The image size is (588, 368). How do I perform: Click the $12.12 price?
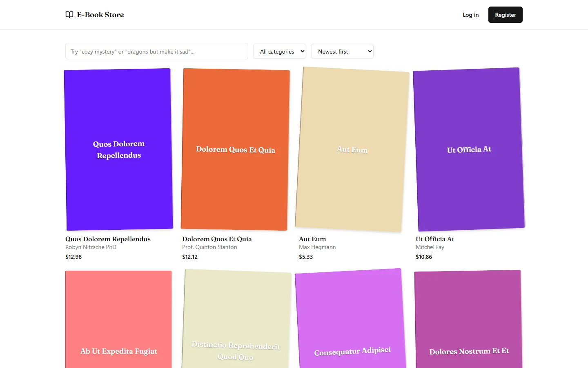click(x=190, y=257)
